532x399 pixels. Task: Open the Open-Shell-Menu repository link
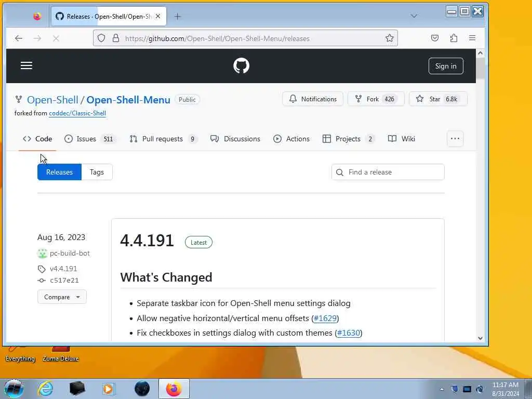click(x=128, y=100)
